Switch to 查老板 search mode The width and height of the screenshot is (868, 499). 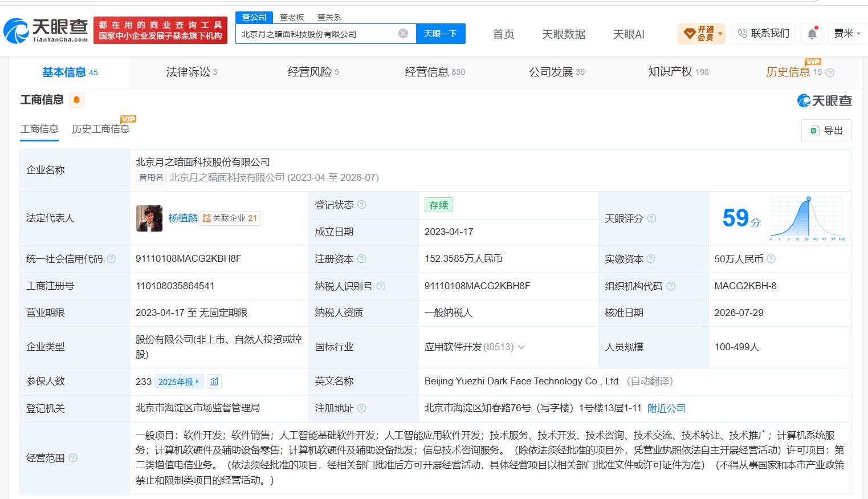(x=292, y=17)
